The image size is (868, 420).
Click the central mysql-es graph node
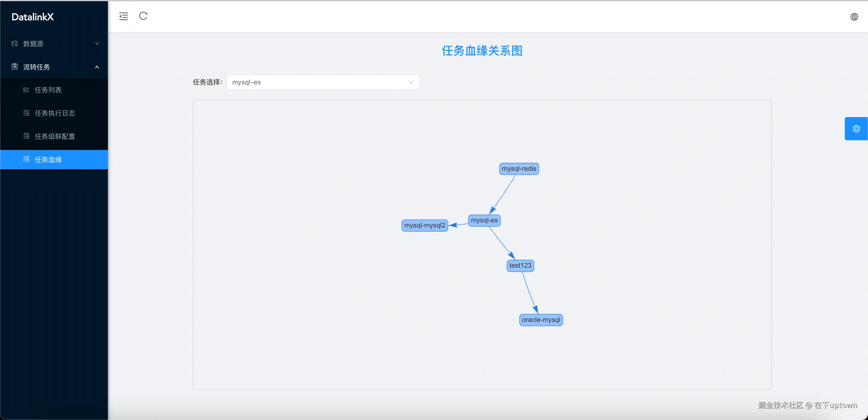484,220
